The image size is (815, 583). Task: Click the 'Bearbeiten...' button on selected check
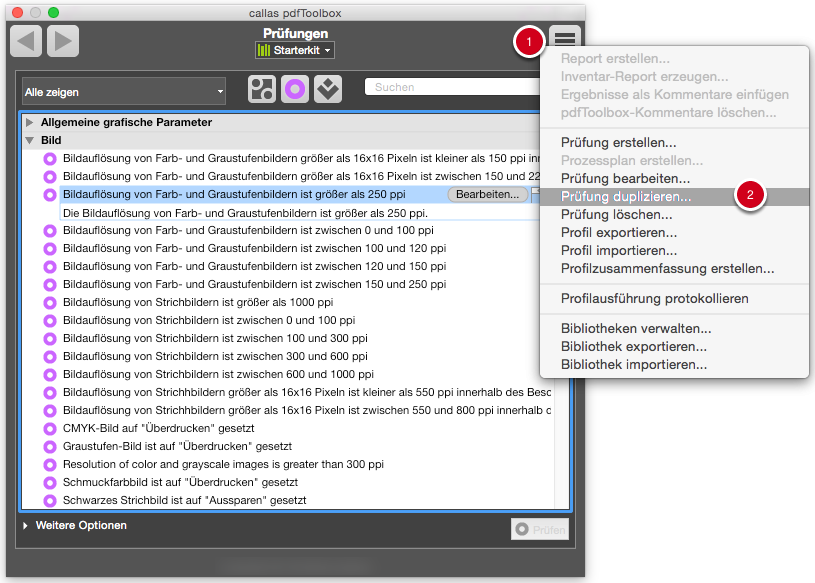[x=488, y=194]
